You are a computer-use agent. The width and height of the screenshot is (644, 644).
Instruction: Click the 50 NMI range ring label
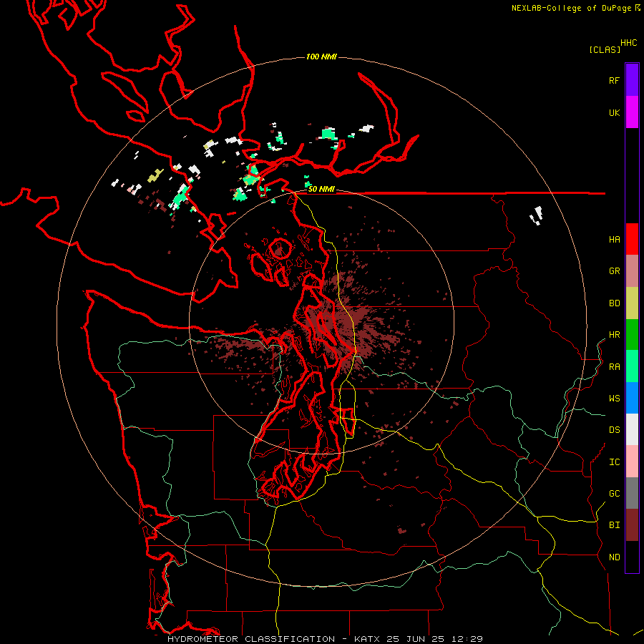pos(321,189)
